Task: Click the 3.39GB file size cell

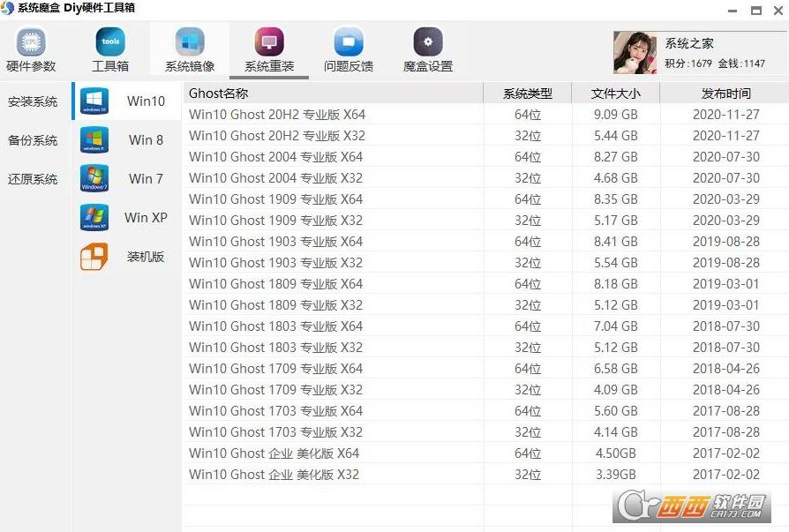Action: click(x=615, y=474)
